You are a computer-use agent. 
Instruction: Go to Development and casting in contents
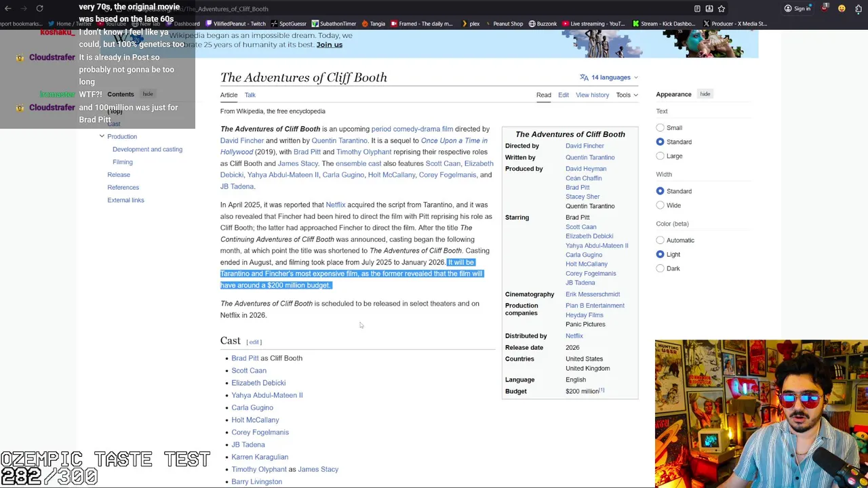coord(147,149)
